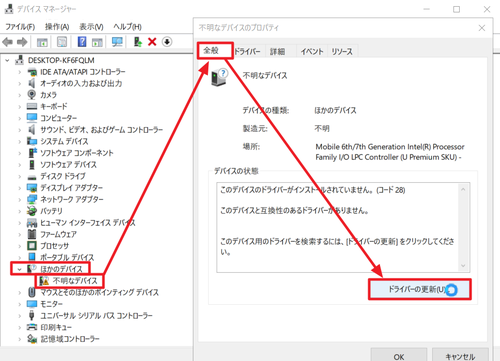Select the オーディオの入力および出力 speaker icon
The image size is (500, 361).
pos(32,83)
